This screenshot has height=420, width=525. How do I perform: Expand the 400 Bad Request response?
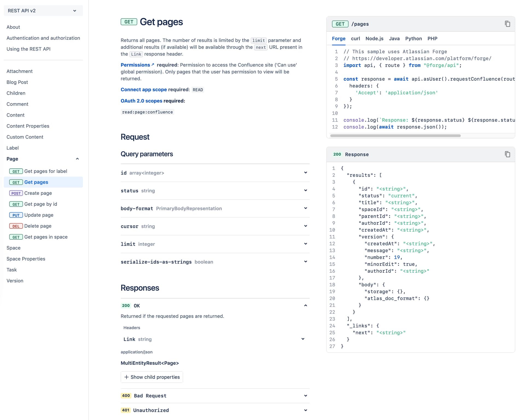pyautogui.click(x=305, y=396)
